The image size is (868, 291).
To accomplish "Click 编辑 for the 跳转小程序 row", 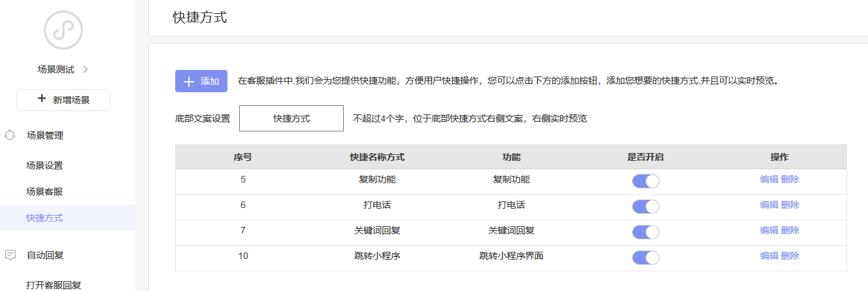I will tap(769, 256).
